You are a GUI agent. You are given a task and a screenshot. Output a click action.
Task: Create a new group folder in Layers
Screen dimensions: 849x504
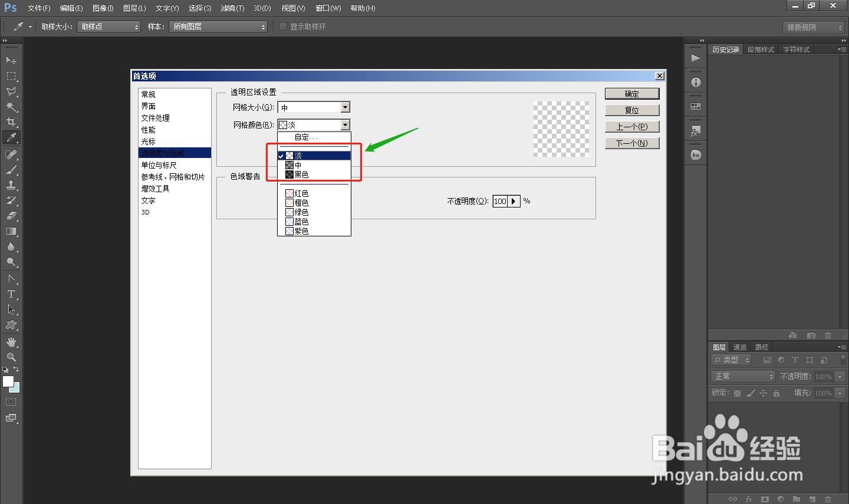coord(796,499)
